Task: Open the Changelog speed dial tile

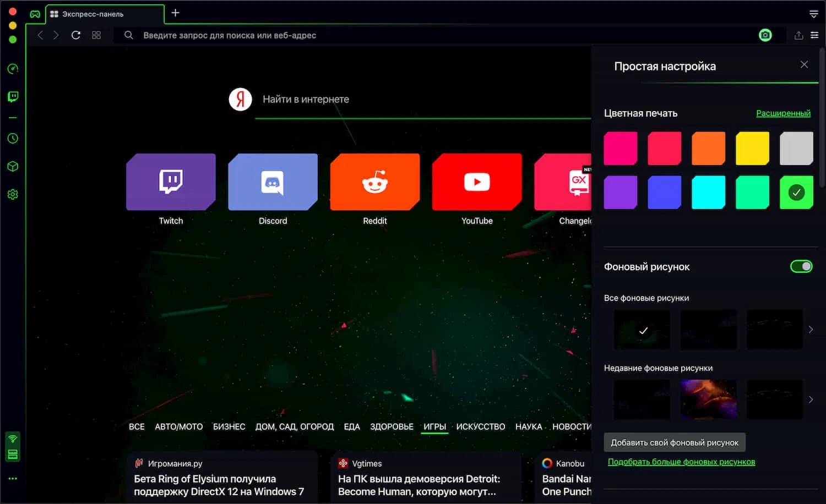Action: (563, 182)
